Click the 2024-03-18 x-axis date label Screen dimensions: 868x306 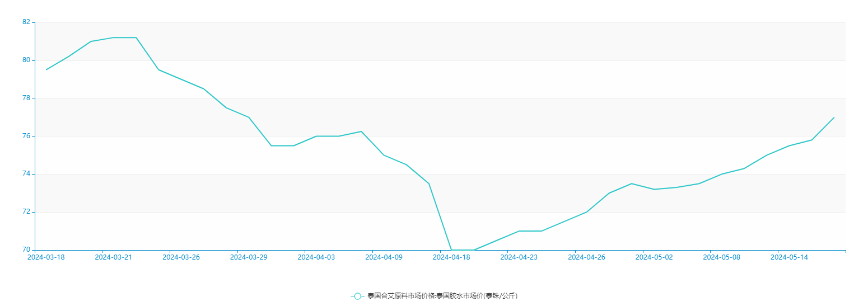[46, 257]
